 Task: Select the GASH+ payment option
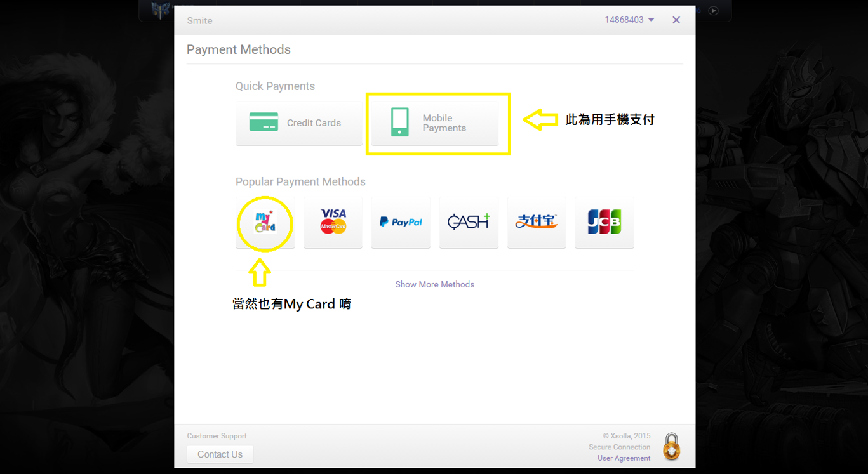[469, 223]
